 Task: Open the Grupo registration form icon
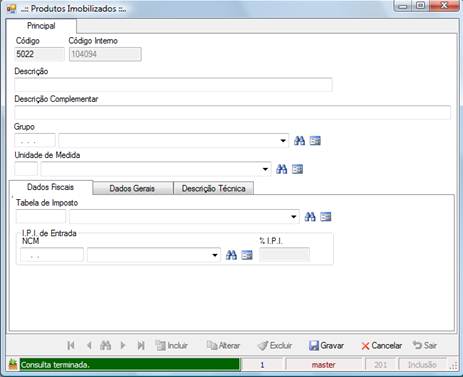click(x=315, y=141)
